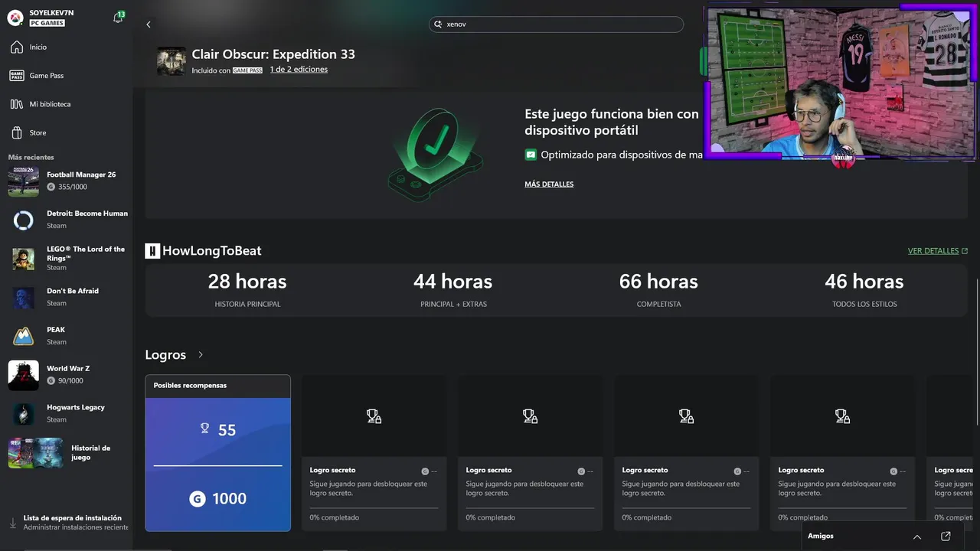Open Historial de juego
Viewport: 980px width, 551px height.
66,452
